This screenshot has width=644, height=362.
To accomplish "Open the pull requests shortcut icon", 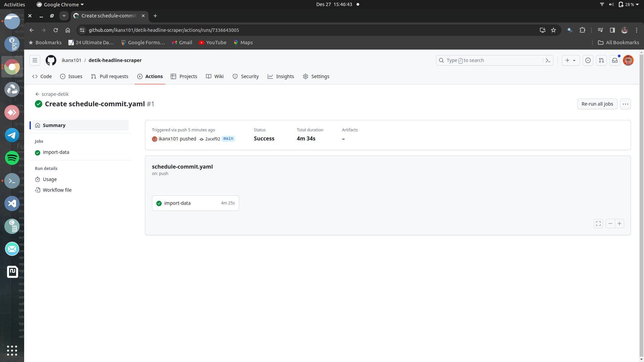I will point(601,60).
